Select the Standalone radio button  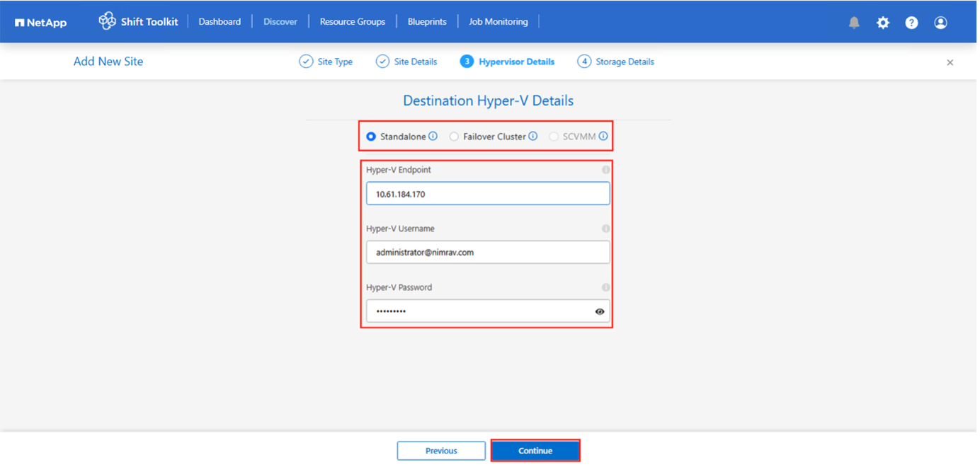(371, 137)
